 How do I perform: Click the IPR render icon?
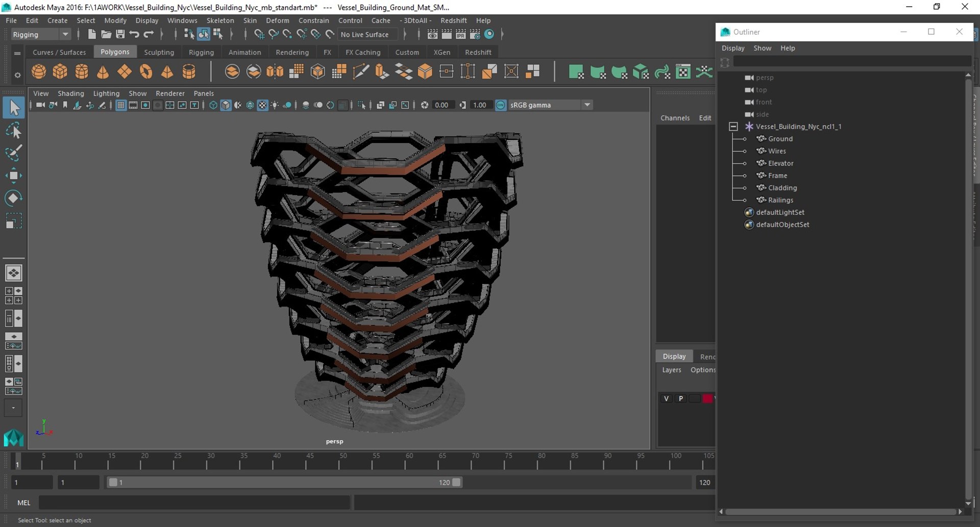click(461, 34)
